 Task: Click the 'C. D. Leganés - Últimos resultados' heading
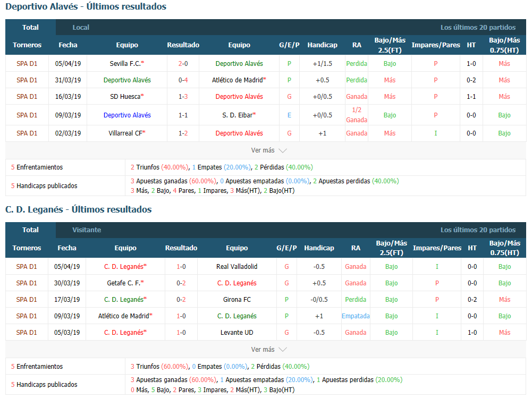[x=78, y=209]
